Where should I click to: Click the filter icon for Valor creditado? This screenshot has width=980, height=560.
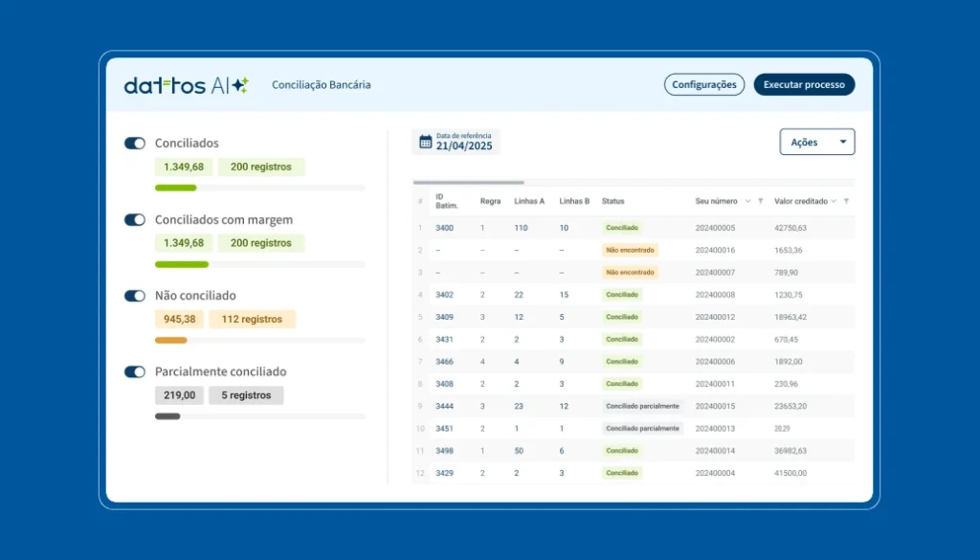(846, 201)
